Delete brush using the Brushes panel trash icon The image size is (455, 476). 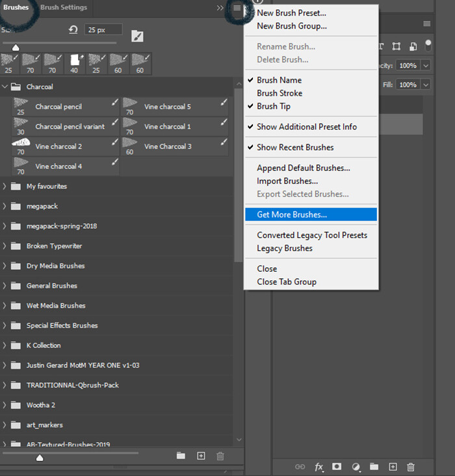pyautogui.click(x=220, y=456)
